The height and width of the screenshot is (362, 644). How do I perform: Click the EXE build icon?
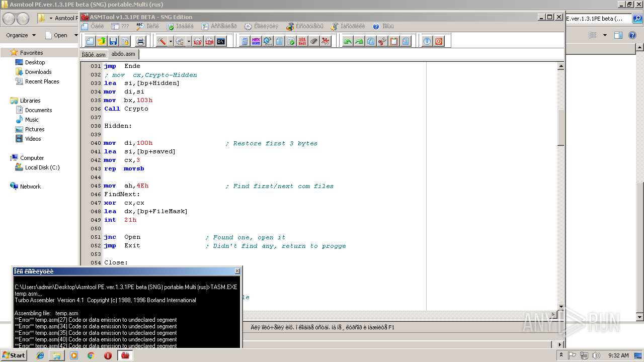coord(198,41)
